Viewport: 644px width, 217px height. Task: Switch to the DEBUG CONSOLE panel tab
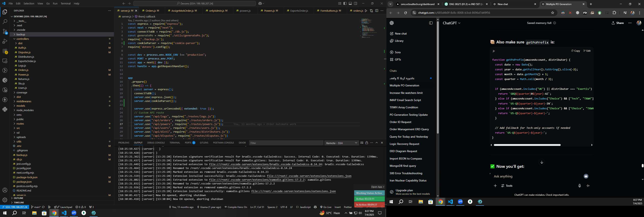156,143
